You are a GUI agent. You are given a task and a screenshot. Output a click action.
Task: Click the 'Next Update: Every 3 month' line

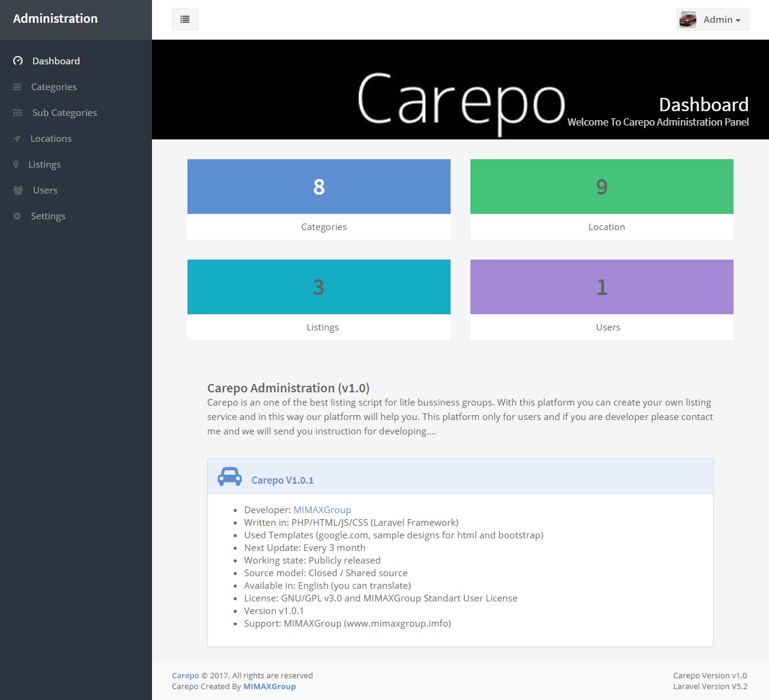(x=305, y=547)
